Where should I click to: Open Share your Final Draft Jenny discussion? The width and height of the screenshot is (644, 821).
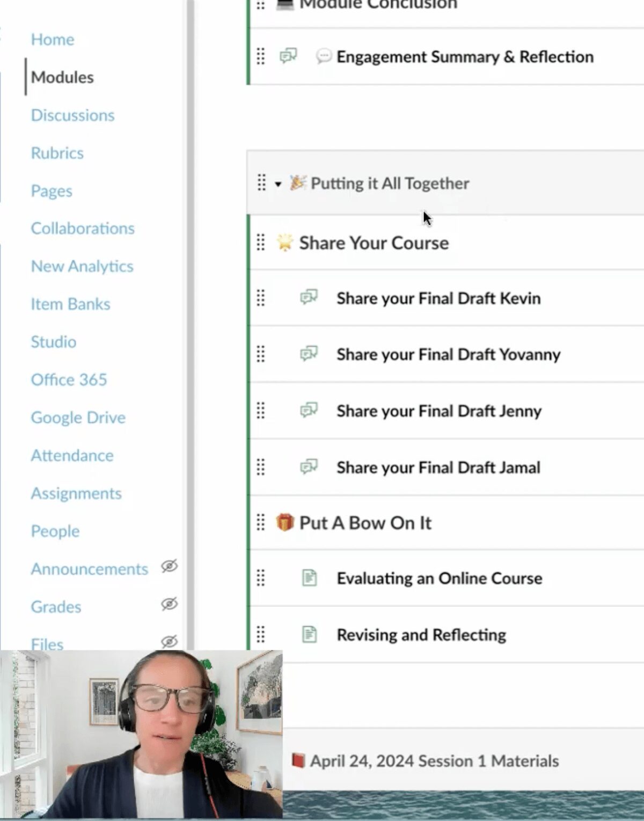pos(438,411)
